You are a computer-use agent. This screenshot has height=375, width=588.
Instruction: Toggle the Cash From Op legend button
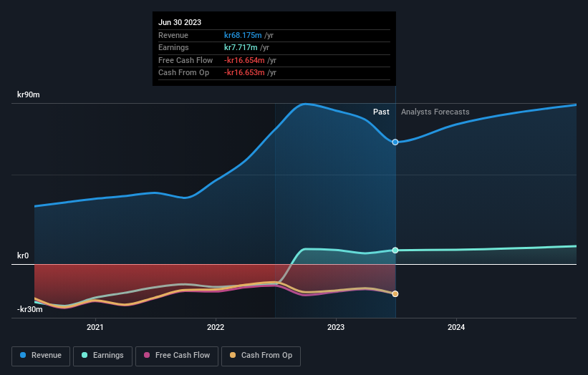[261, 356]
